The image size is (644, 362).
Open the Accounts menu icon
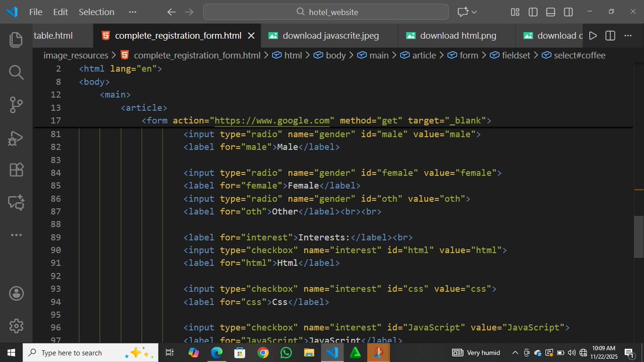[16, 293]
